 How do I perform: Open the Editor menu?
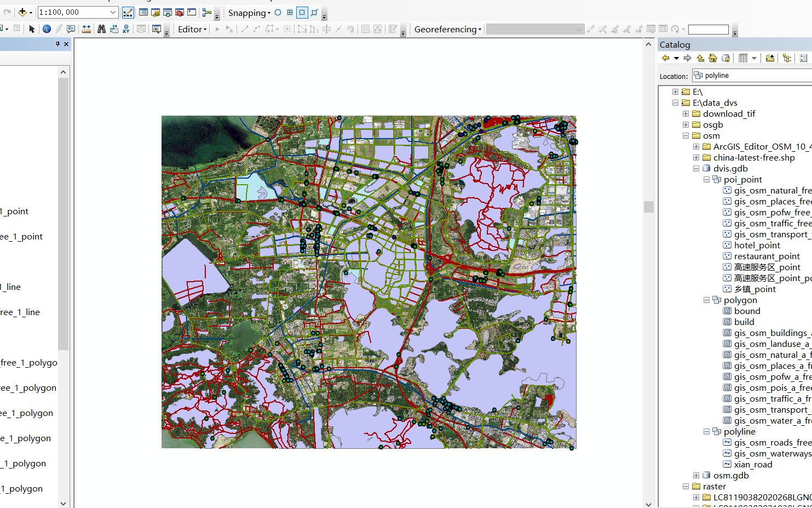[192, 29]
